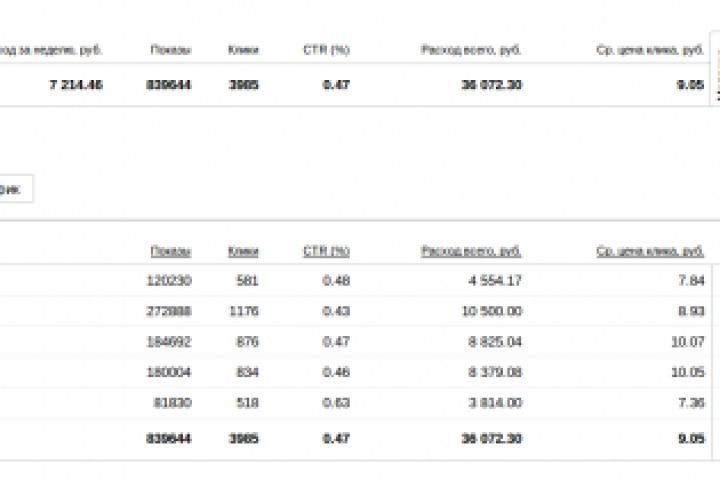Sort by the underlined "CTR (%)" header
This screenshot has width=720, height=480.
click(326, 250)
